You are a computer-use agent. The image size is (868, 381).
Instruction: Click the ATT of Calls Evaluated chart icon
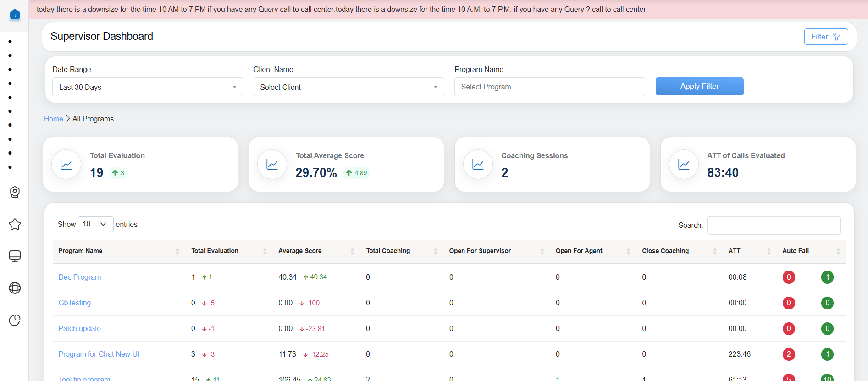[x=684, y=165]
